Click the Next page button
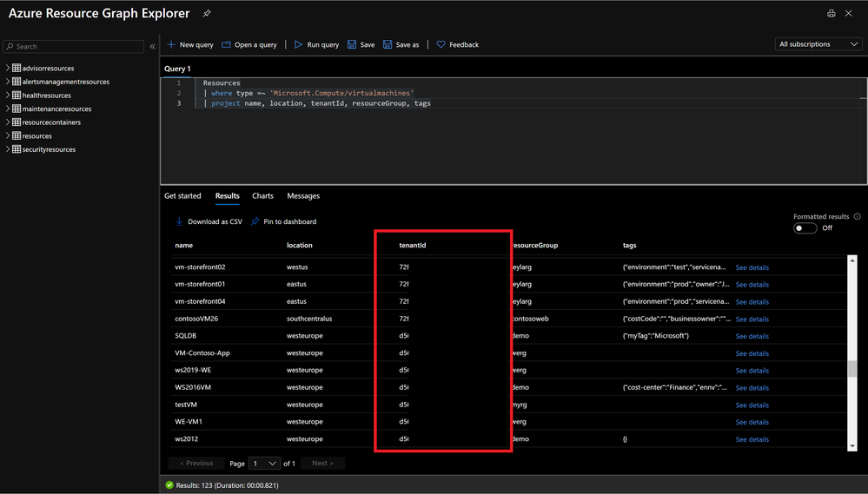The image size is (868, 494). (322, 463)
